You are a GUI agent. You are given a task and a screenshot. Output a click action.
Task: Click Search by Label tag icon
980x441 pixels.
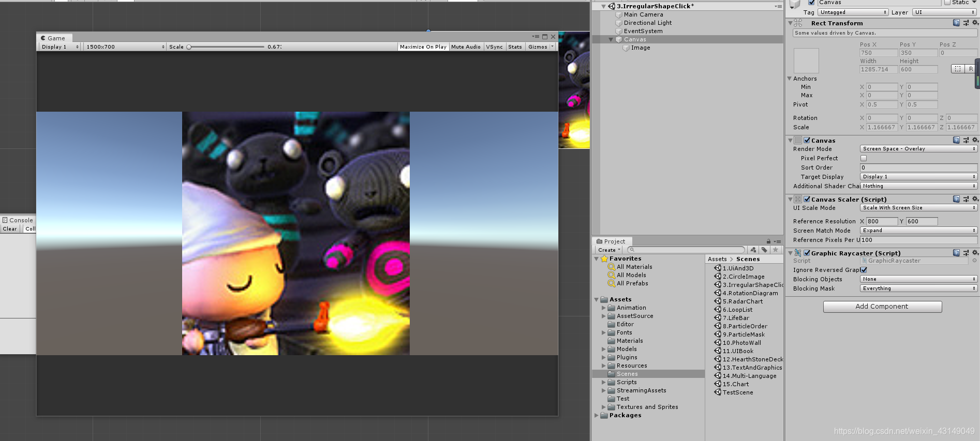pos(764,250)
